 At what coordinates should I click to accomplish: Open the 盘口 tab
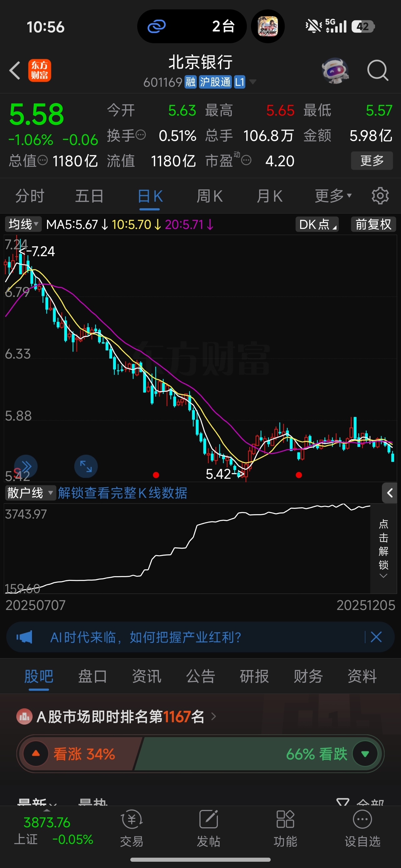coord(92,676)
